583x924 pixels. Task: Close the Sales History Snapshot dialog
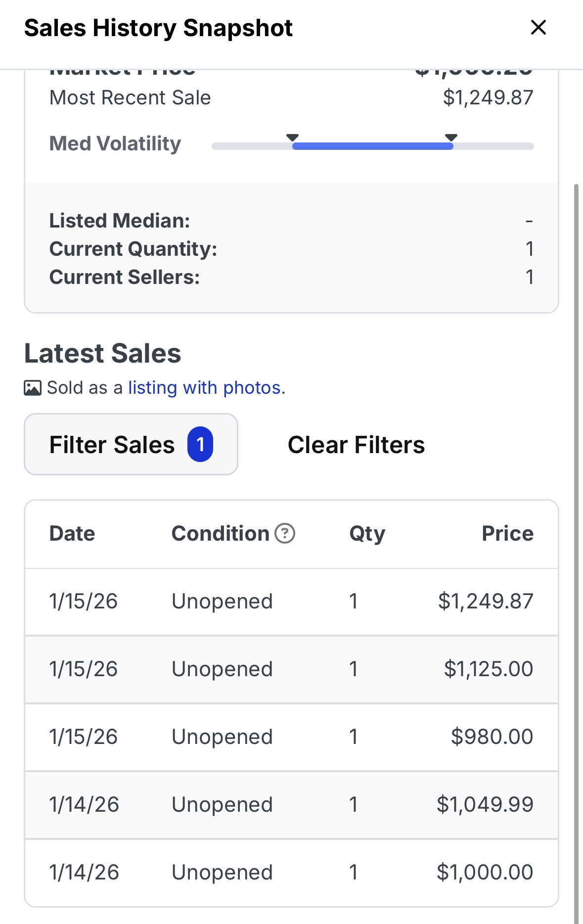pos(538,28)
